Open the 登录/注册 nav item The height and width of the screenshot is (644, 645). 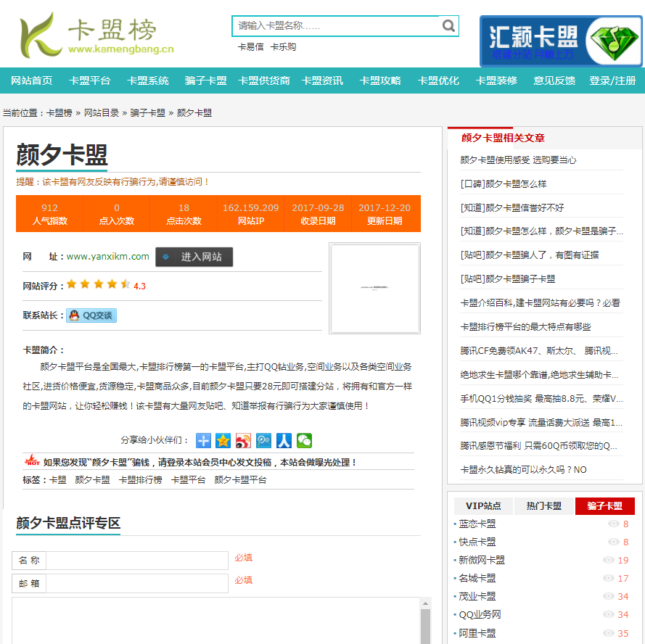pos(612,80)
